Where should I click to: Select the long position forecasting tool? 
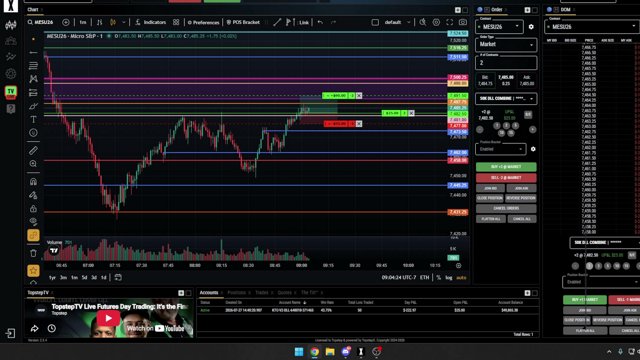click(33, 93)
